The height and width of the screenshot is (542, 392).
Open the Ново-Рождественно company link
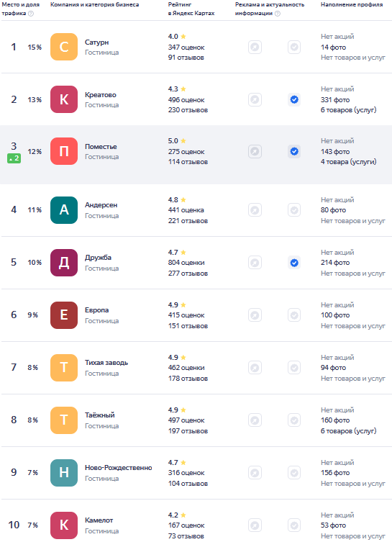119,468
